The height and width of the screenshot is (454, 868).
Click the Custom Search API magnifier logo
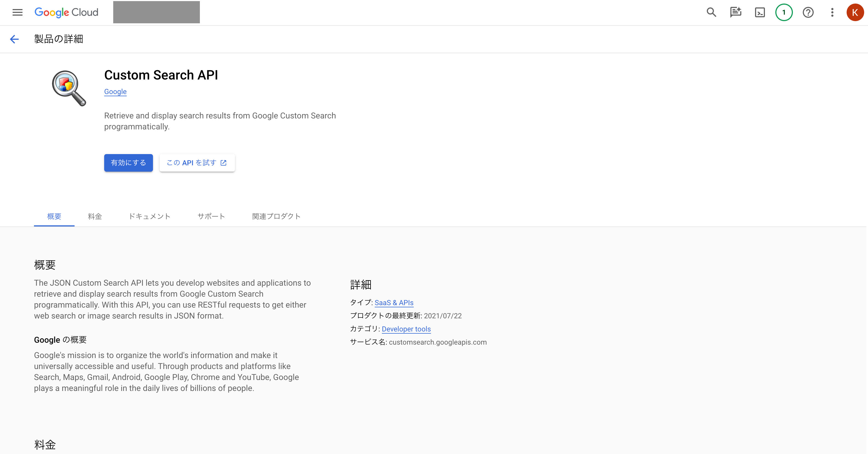pyautogui.click(x=69, y=88)
